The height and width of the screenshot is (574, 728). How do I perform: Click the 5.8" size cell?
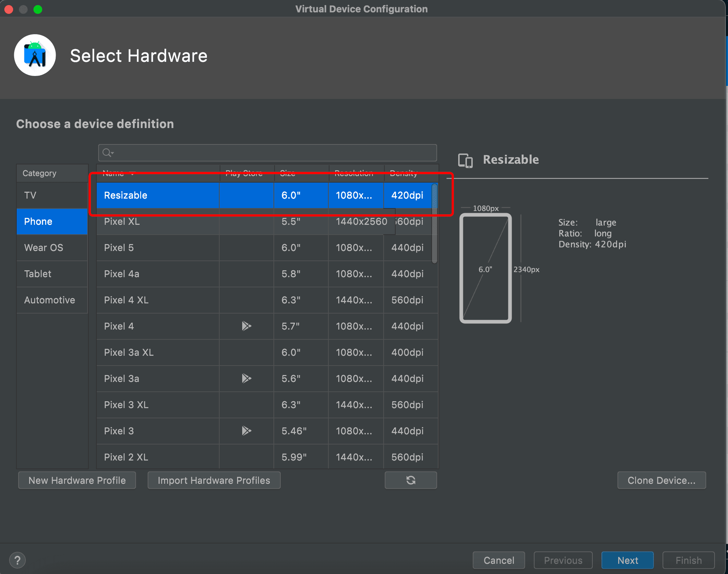tap(301, 274)
